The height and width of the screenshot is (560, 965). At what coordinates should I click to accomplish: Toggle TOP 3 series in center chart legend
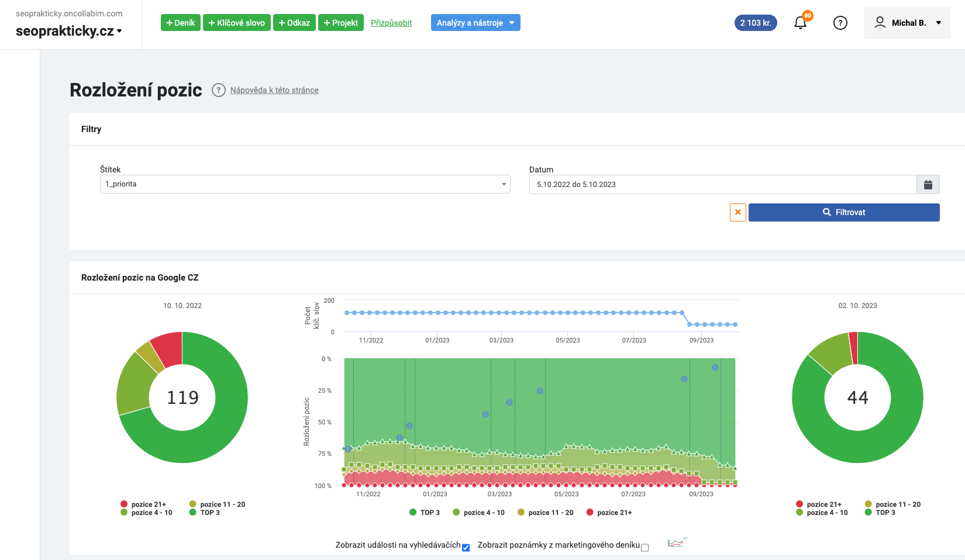[425, 513]
